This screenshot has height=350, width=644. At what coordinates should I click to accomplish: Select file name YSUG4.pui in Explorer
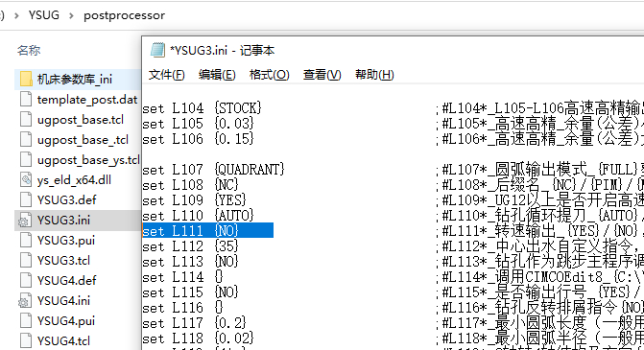click(65, 320)
